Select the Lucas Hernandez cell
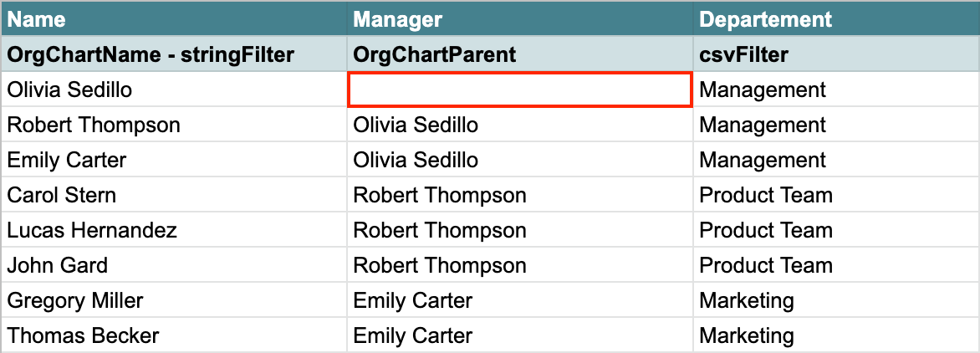The image size is (980, 353). 174,230
